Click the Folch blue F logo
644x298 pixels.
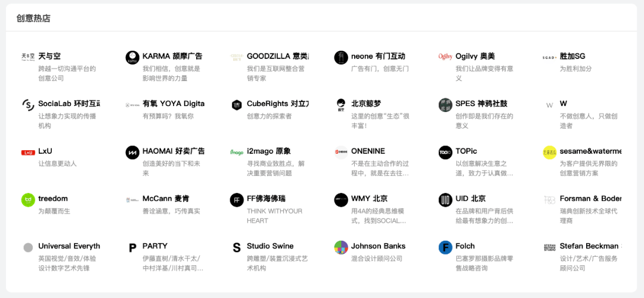tap(445, 247)
